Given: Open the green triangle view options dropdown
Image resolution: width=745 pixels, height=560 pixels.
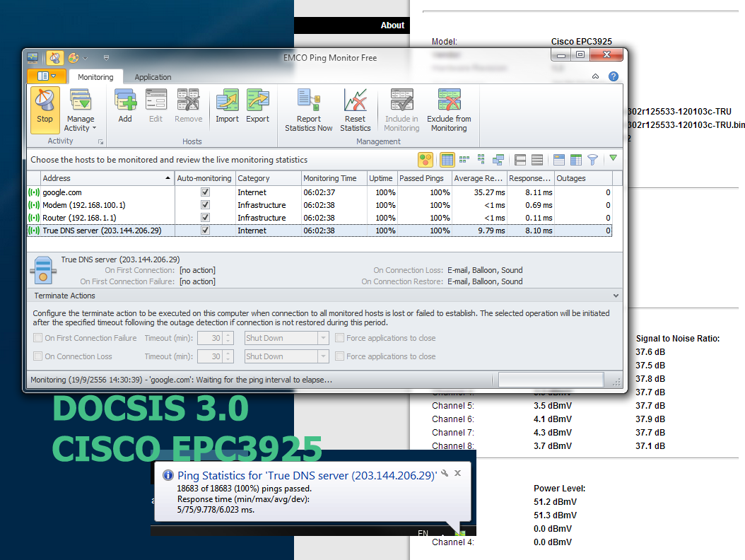Looking at the screenshot, I should point(613,158).
